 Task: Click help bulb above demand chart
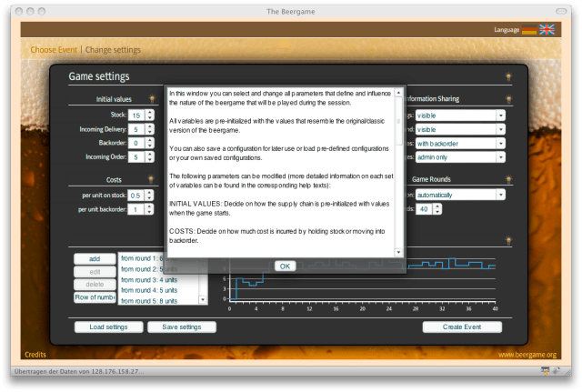pos(508,240)
